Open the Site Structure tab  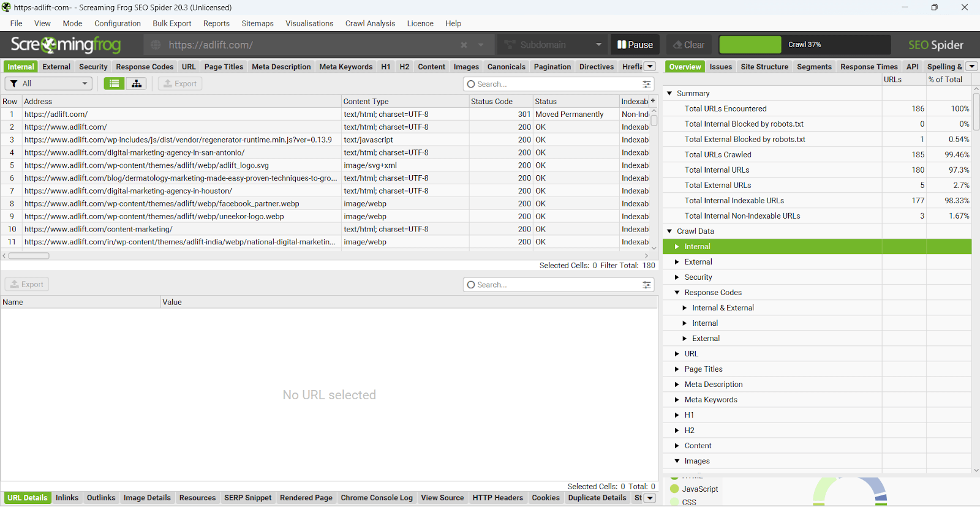coord(764,67)
